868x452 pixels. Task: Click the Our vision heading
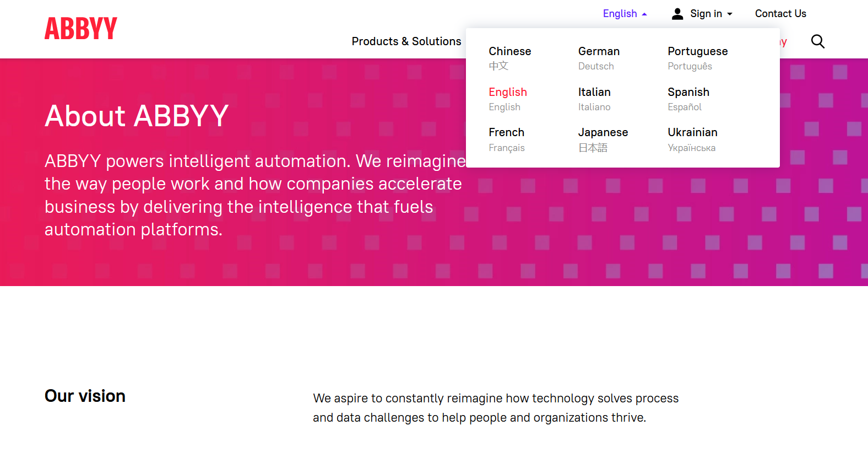[x=85, y=396]
